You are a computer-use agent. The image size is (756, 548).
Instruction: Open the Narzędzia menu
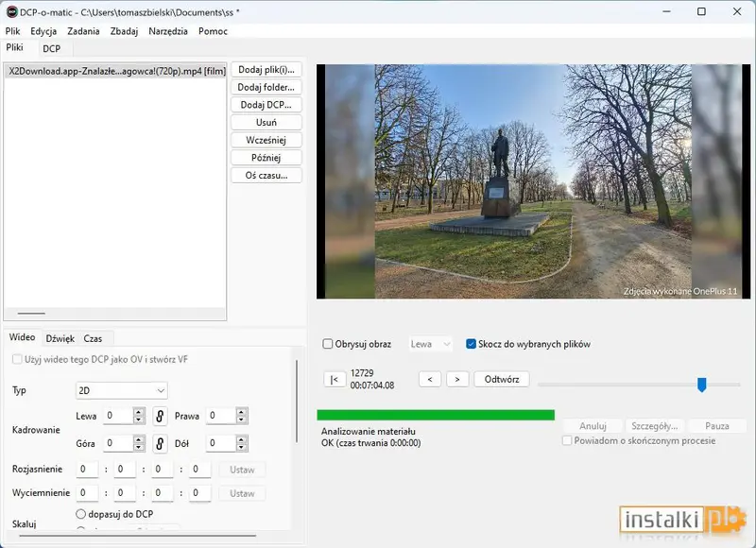[x=168, y=31]
